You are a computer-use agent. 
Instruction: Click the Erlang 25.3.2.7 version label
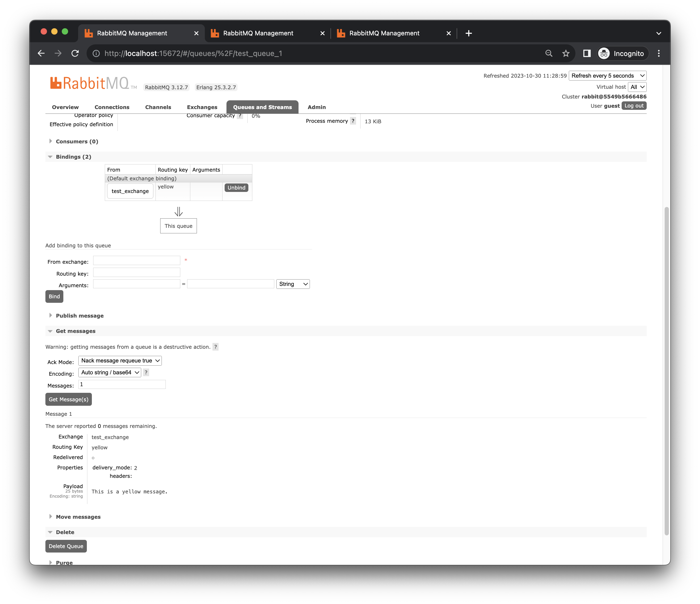pos(216,87)
